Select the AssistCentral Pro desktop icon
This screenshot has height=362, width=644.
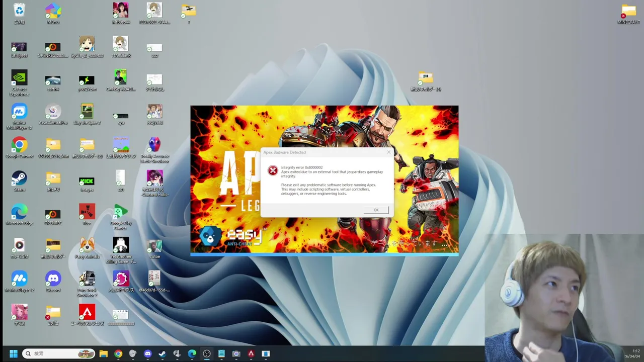[x=53, y=114]
